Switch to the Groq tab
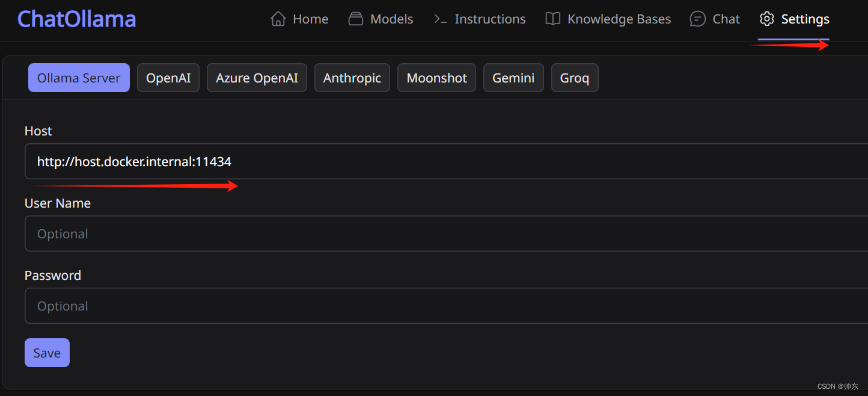Viewport: 868px width, 396px height. point(575,78)
